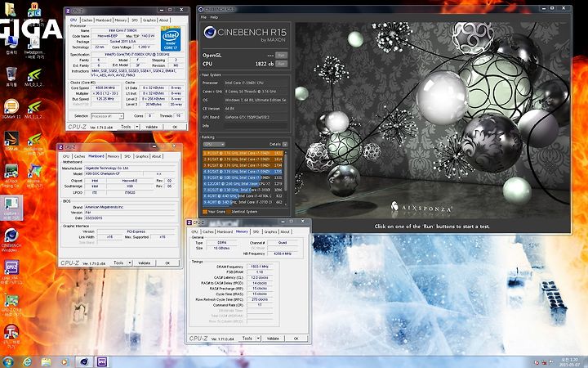Viewport: 588px width, 368px height.
Task: Click Tools in the top CPU-Z window
Action: pyautogui.click(x=126, y=127)
